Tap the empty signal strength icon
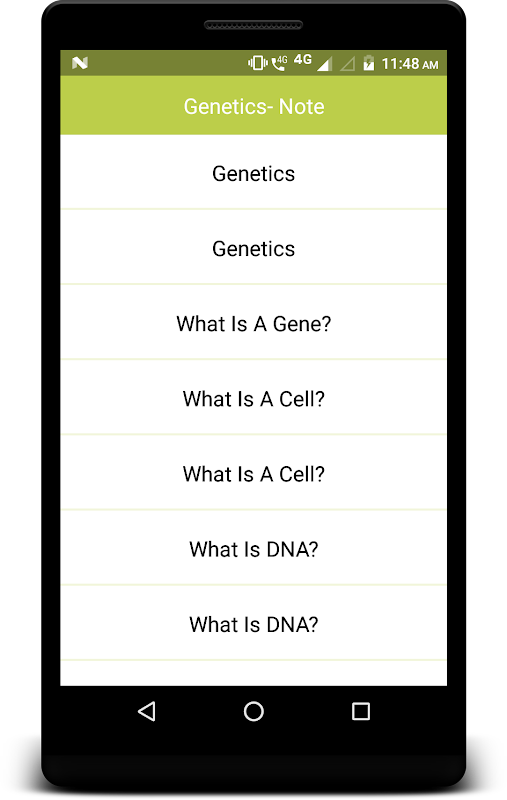The image size is (507, 800). [x=348, y=64]
